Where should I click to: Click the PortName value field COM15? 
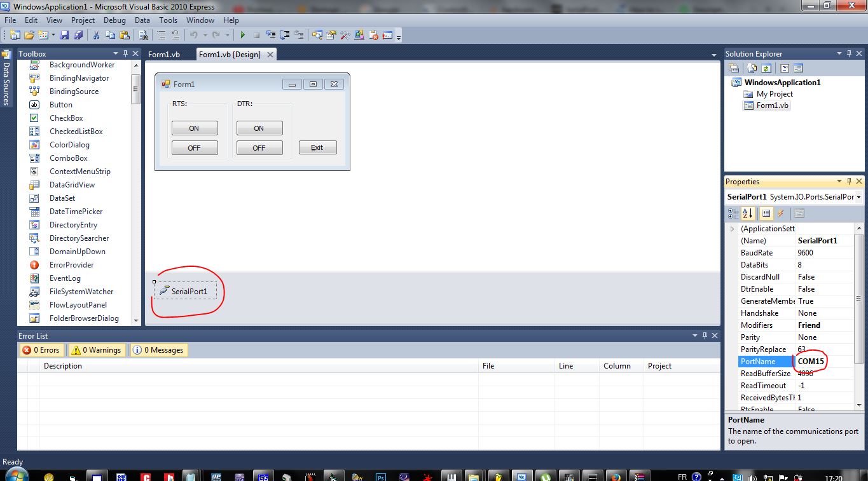[823, 362]
